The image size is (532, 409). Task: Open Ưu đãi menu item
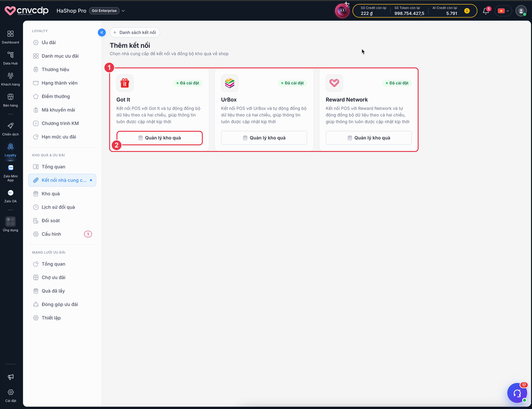(x=62, y=43)
